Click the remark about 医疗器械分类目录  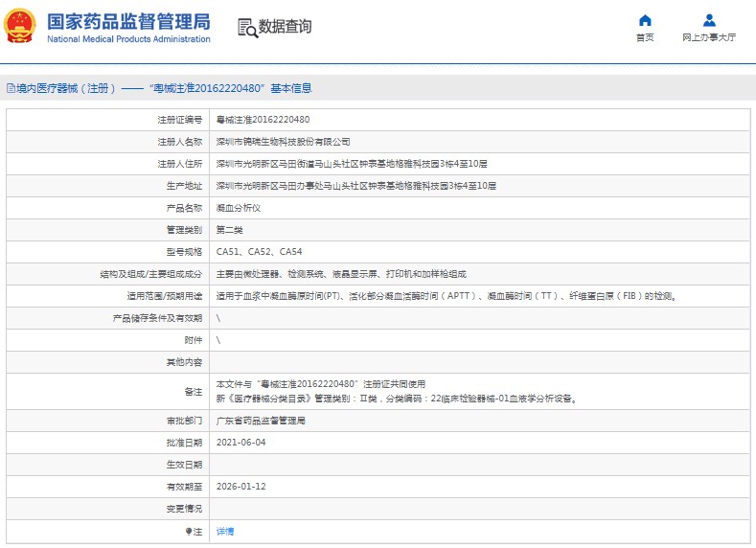[397, 399]
